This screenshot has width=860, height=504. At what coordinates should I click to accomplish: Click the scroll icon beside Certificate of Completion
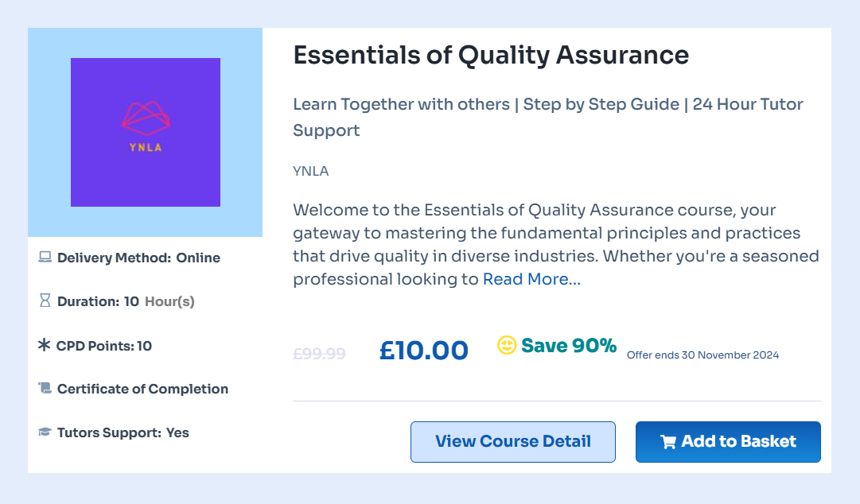pyautogui.click(x=45, y=389)
